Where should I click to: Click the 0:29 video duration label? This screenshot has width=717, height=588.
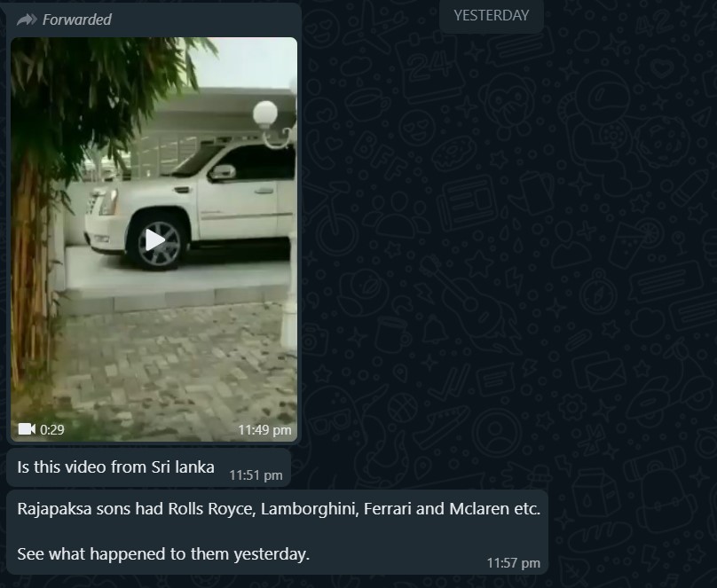[x=52, y=429]
